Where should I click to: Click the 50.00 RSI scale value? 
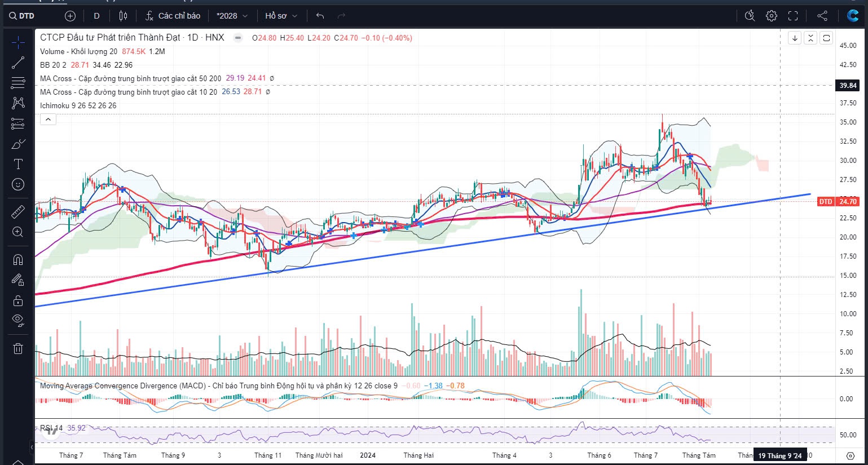point(848,435)
